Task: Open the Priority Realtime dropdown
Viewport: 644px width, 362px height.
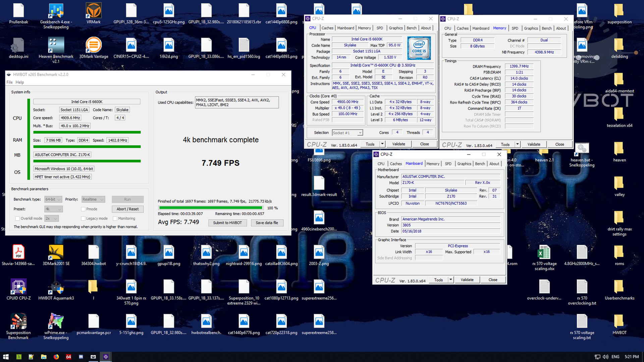Action: coord(93,199)
